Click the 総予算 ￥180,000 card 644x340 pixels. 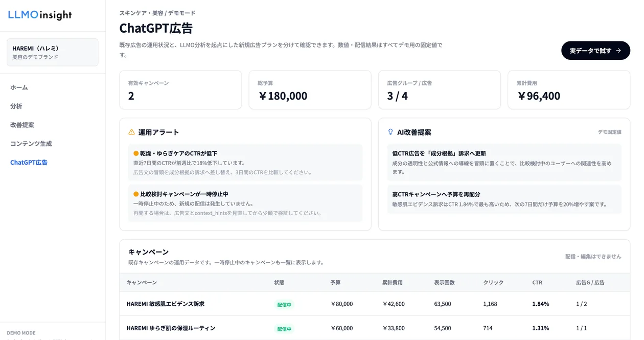click(310, 90)
